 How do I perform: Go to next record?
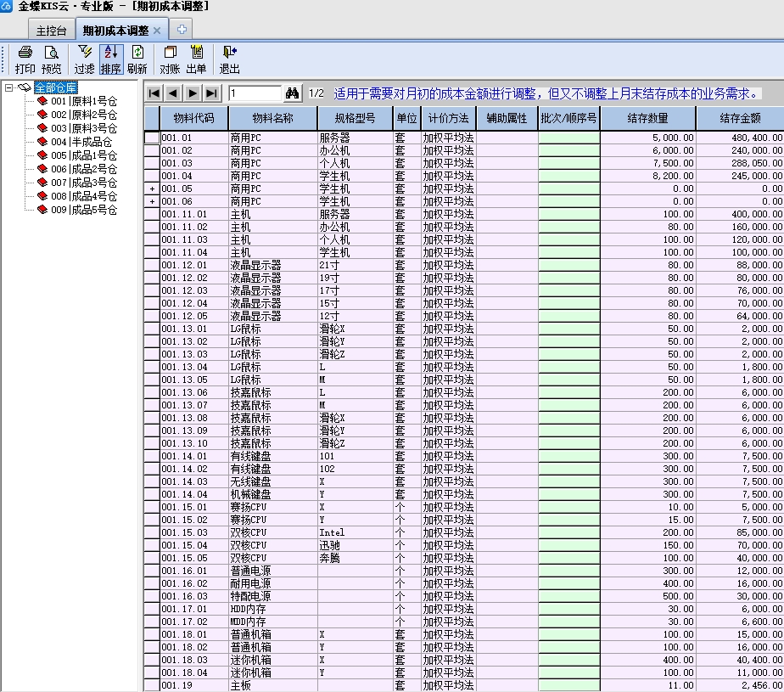click(x=192, y=93)
